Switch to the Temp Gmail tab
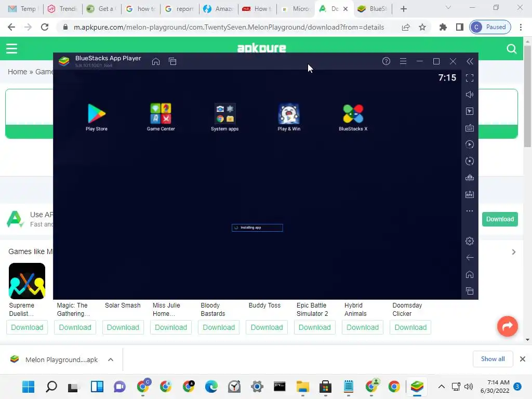The image size is (532, 399). click(x=22, y=9)
